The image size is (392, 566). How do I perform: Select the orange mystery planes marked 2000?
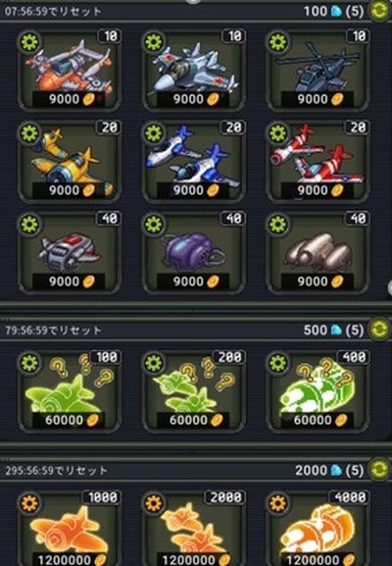coord(194,529)
